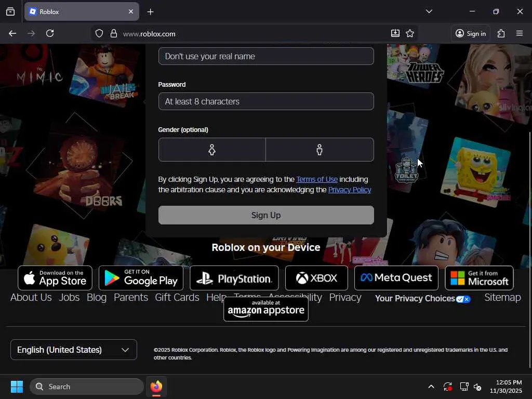Viewport: 532px width, 399px height.
Task: Open the Parents footer link
Action: click(131, 298)
